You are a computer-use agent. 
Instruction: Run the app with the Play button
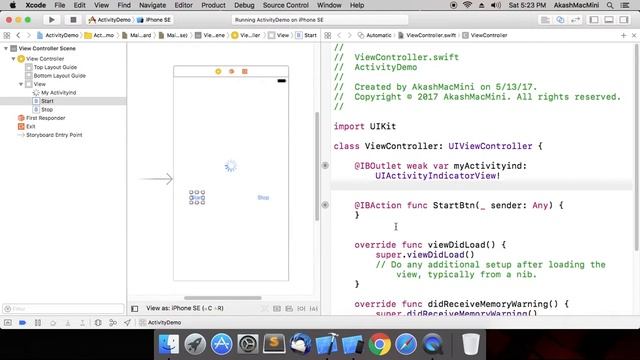pyautogui.click(x=51, y=20)
